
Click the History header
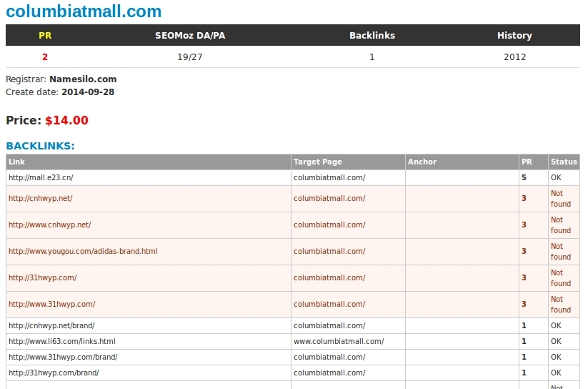(x=514, y=35)
